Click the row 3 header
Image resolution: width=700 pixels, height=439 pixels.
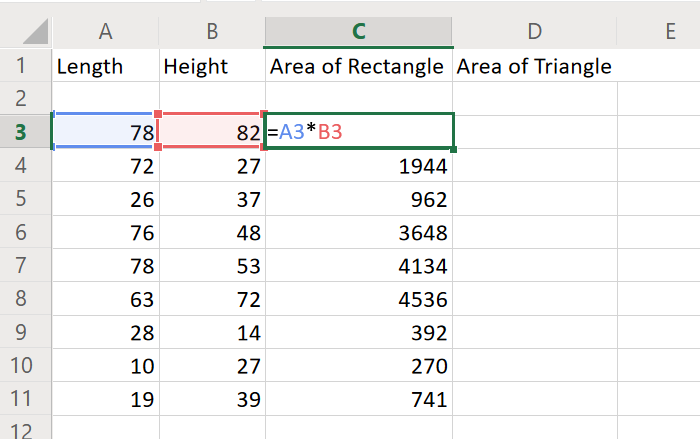click(24, 132)
